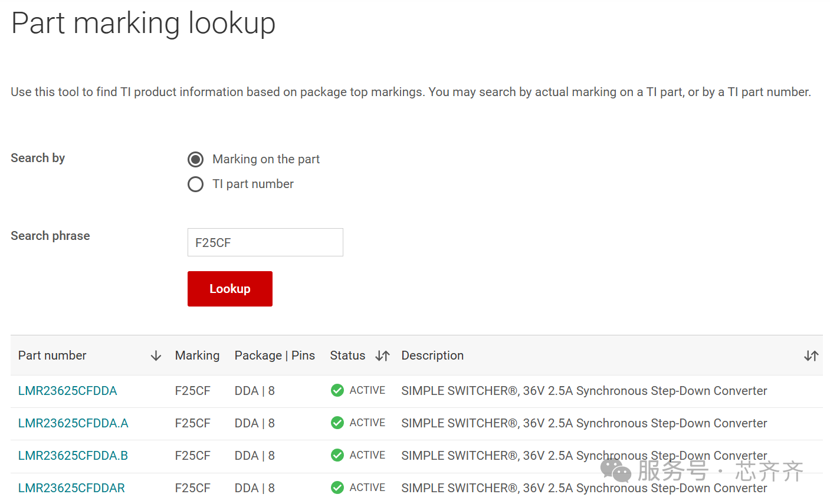830x504 pixels.
Task: Click the "DDA | 8" package cell for LMR23625CFDDA.A
Action: pos(255,423)
